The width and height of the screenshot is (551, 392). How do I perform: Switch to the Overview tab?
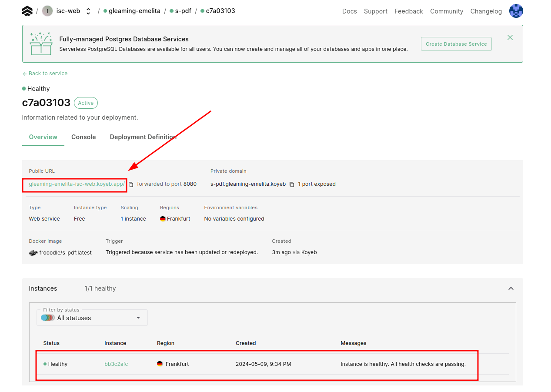tap(43, 137)
